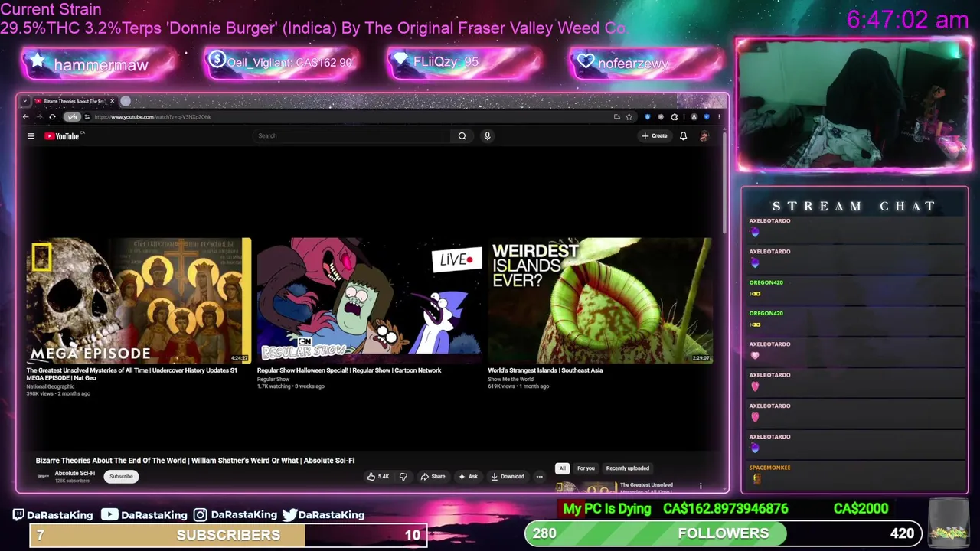The height and width of the screenshot is (551, 980).
Task: Click the FOLLOWERS goal progress bar
Action: coord(723,533)
